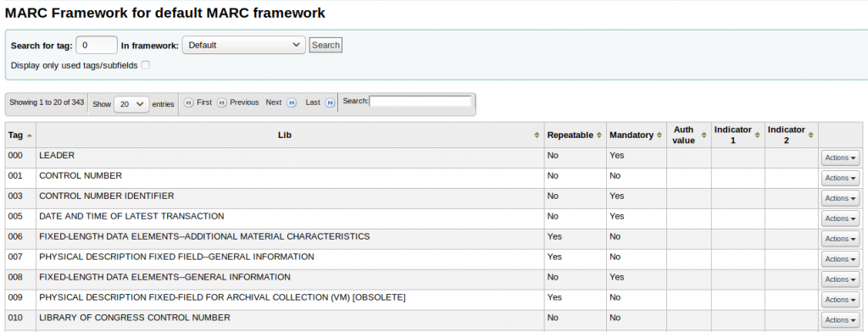The width and height of the screenshot is (868, 332).
Task: Open Actions for tag 006 row
Action: point(840,239)
